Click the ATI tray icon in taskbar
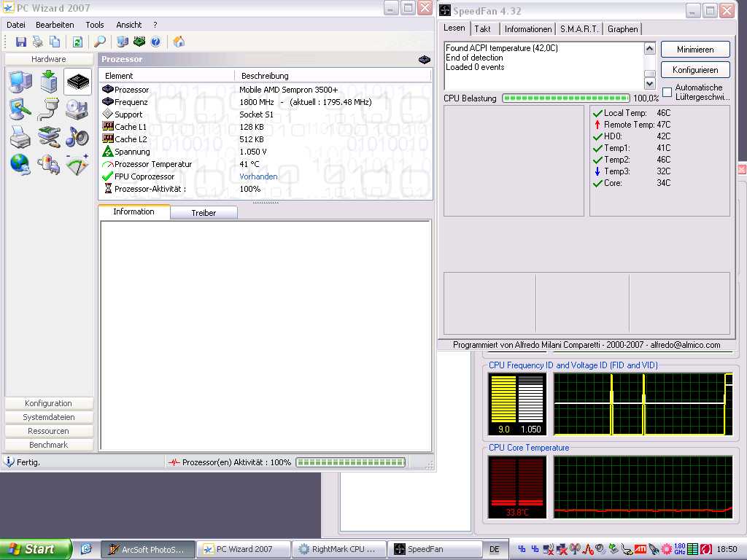This screenshot has height=560, width=747. click(x=640, y=549)
